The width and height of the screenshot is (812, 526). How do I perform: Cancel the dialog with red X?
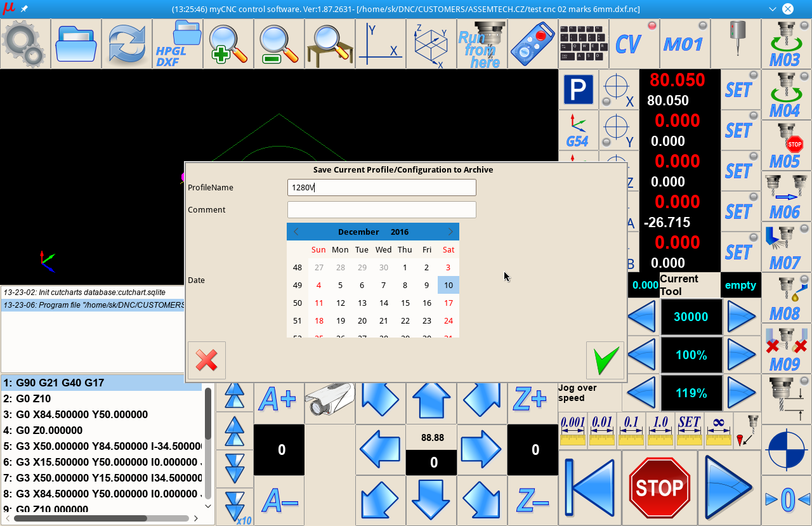[x=207, y=360]
